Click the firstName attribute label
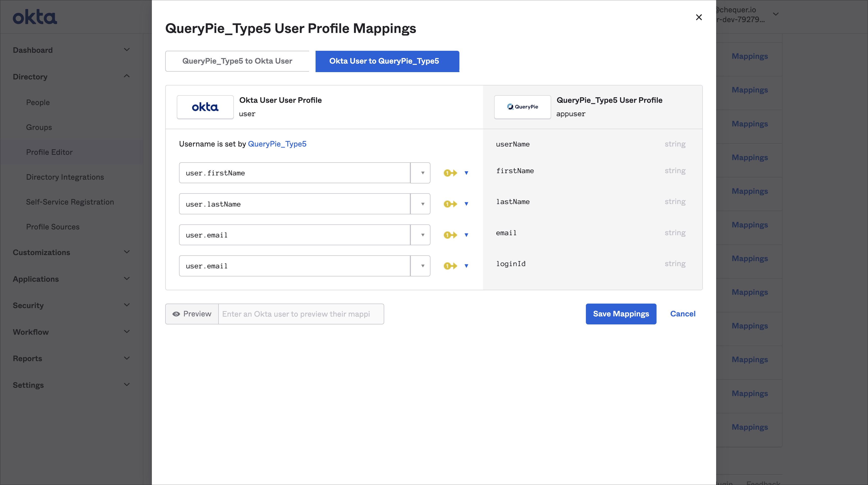The image size is (868, 485). click(x=515, y=171)
